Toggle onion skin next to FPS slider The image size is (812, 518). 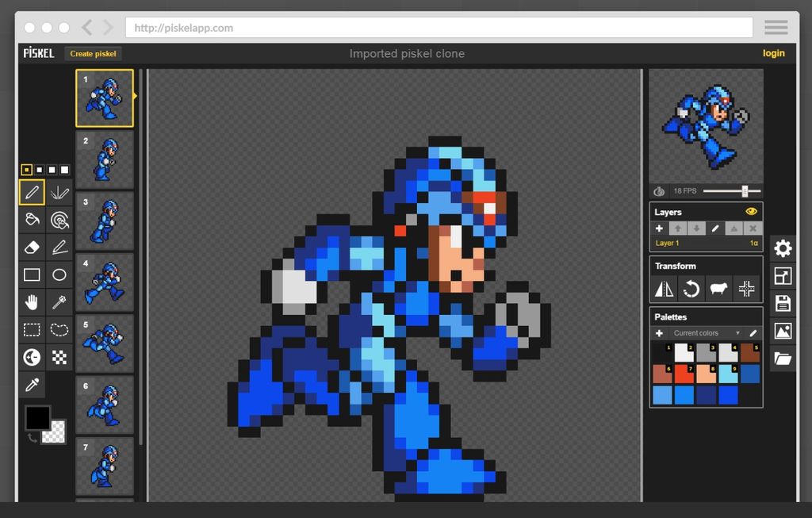(x=660, y=191)
